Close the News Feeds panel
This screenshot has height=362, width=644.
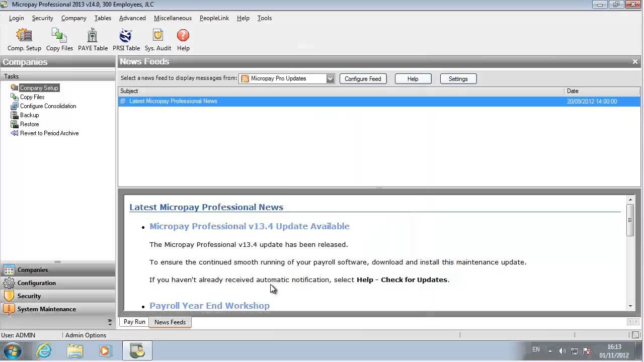coord(635,62)
